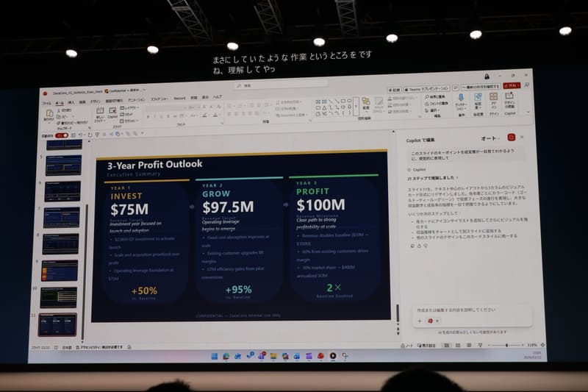588x392 pixels.
Task: Click the Present in Teams button
Action: 427,89
